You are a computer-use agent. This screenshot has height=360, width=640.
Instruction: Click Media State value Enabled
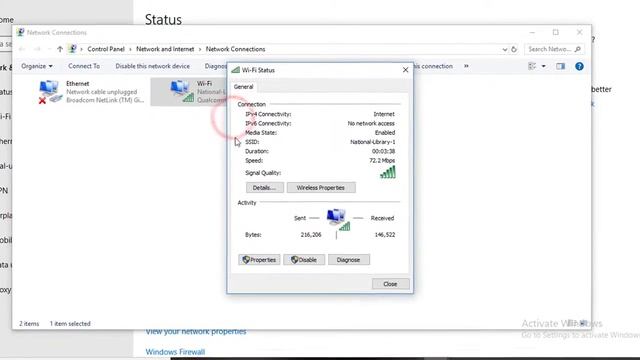click(385, 133)
